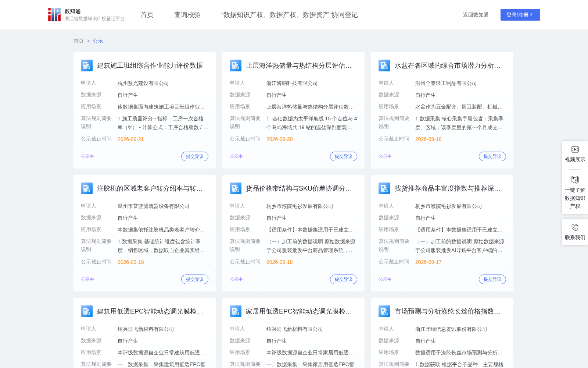The height and width of the screenshot is (368, 588).
Task: Click applicant 浙江华瑞信息资讯股份有限公司
Action: (x=451, y=329)
